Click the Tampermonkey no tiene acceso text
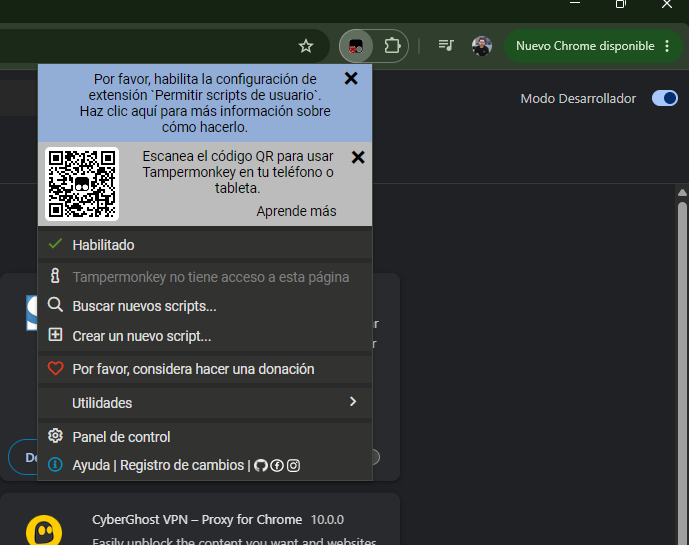 pyautogui.click(x=211, y=277)
